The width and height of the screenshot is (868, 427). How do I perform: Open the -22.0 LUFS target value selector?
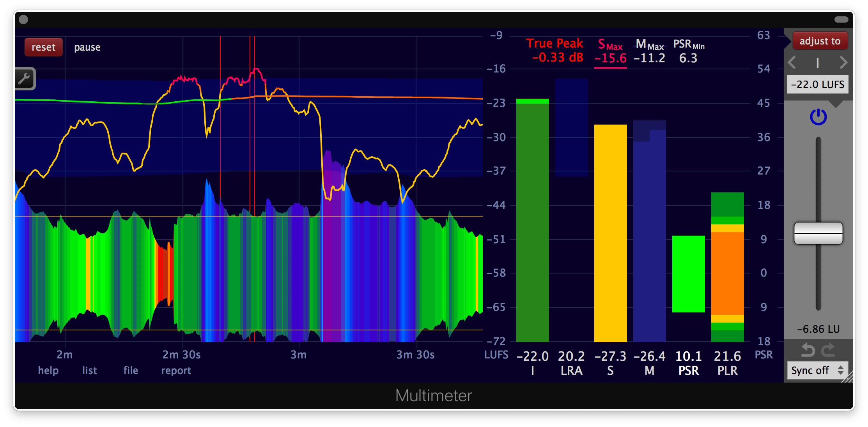coord(817,84)
